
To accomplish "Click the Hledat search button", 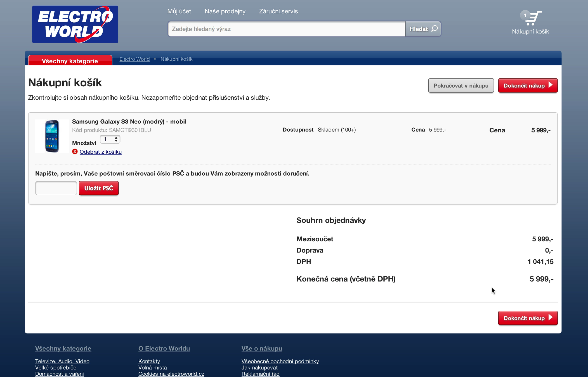I will [423, 29].
